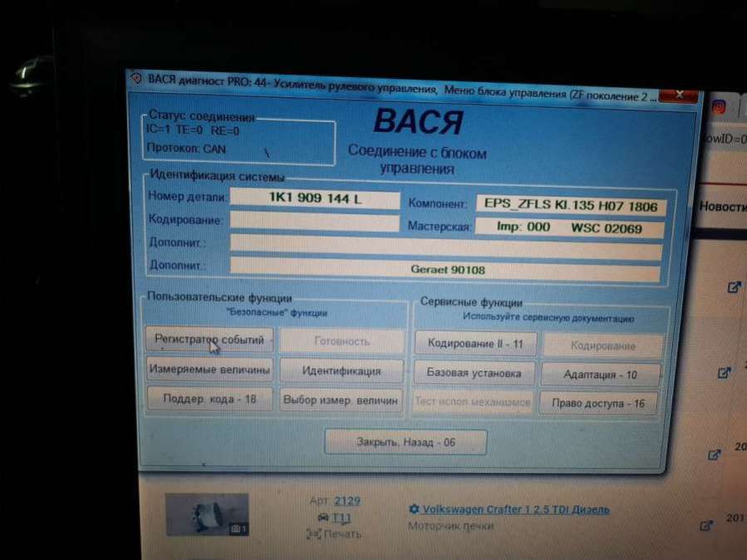The width and height of the screenshot is (747, 560).
Task: Open Кодирование II - 11
Action: pos(475,343)
